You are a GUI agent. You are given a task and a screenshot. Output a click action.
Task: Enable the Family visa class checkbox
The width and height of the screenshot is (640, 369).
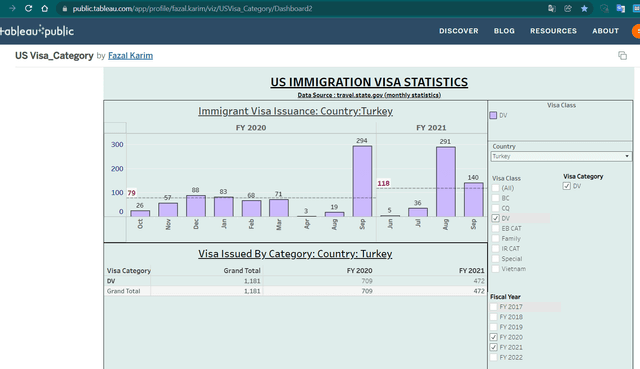(x=496, y=238)
